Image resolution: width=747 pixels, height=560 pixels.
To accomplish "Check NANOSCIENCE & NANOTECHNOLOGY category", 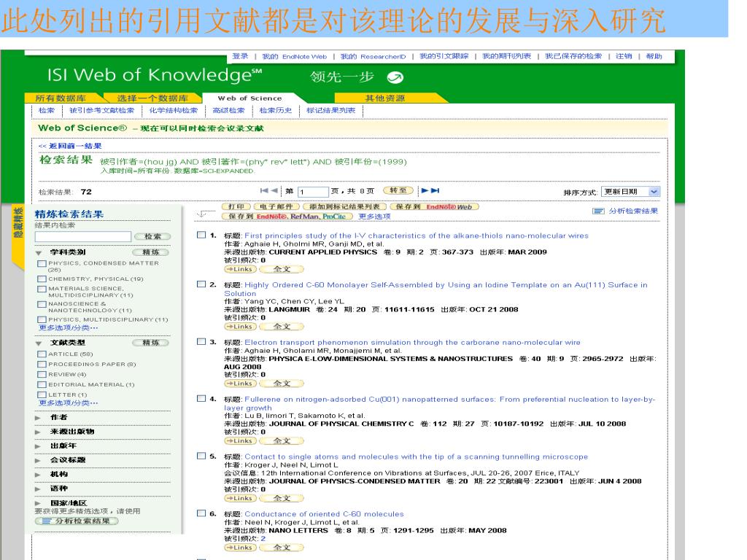I will [x=42, y=304].
